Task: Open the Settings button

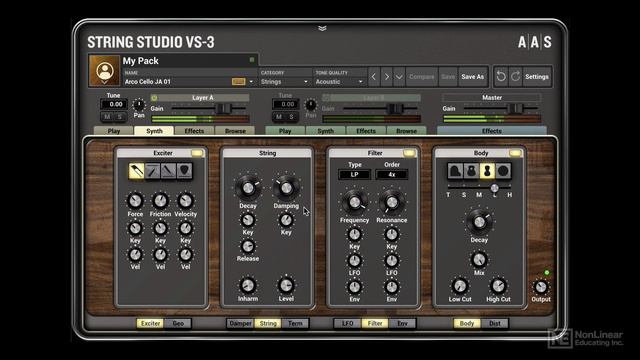Action: [537, 77]
